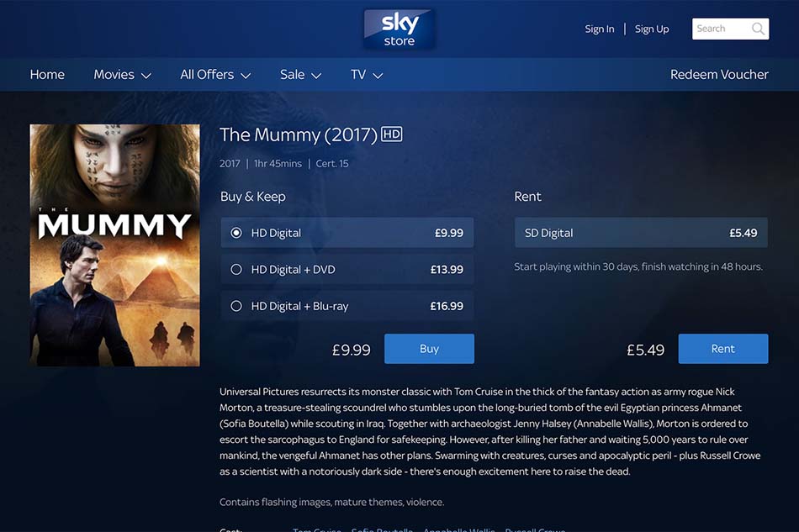Open the Sign In link
Viewport: 799px width, 532px height.
[599, 29]
